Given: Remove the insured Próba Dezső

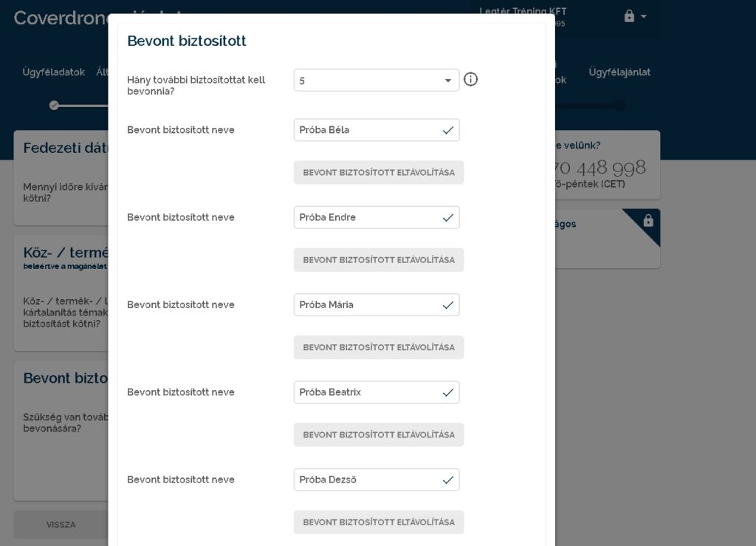Looking at the screenshot, I should point(378,522).
